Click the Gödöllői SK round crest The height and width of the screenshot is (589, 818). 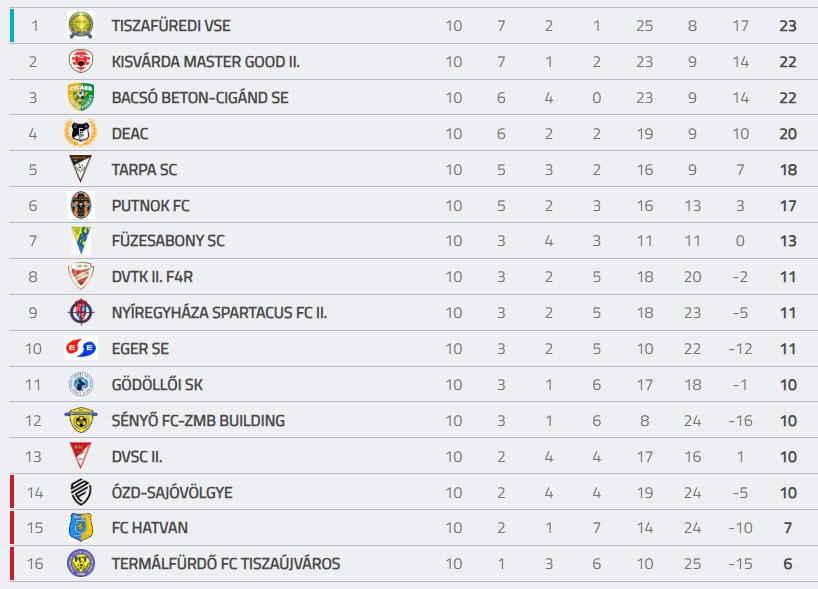(80, 384)
